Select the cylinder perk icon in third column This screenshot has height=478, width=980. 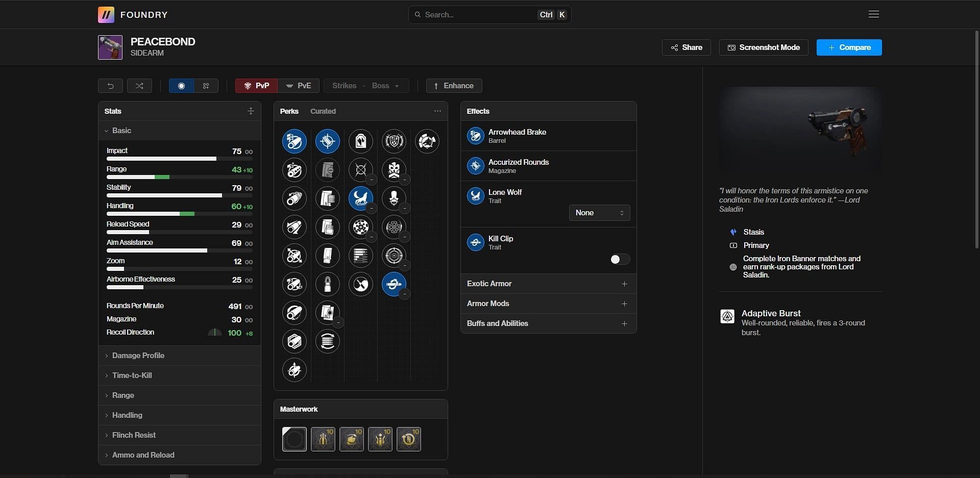pyautogui.click(x=361, y=227)
